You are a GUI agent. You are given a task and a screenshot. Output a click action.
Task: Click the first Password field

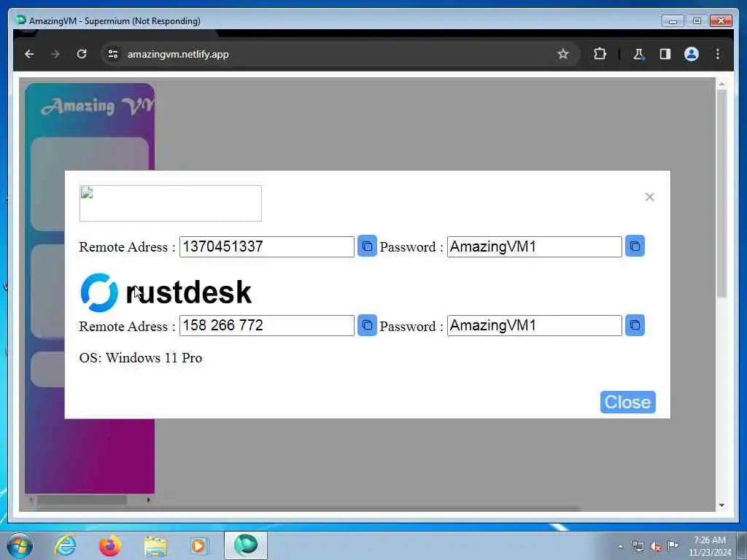(535, 246)
